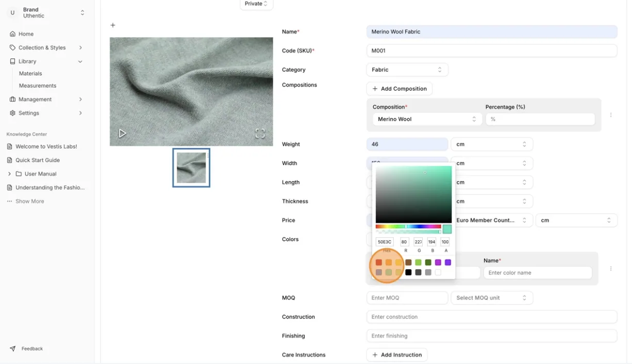Open Understanding the Fashio... article
Image resolution: width=632 pixels, height=364 pixels.
coord(50,188)
